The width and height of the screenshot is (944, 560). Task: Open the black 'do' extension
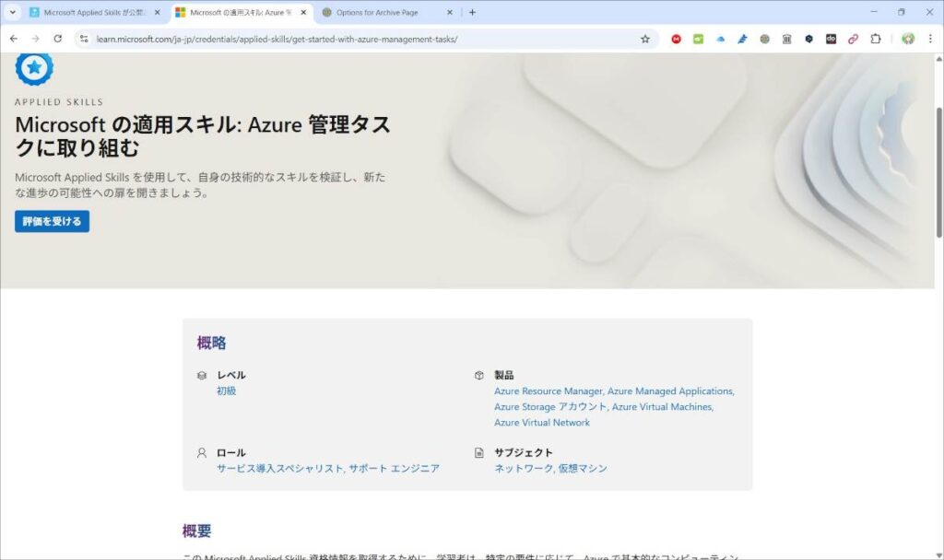point(831,39)
